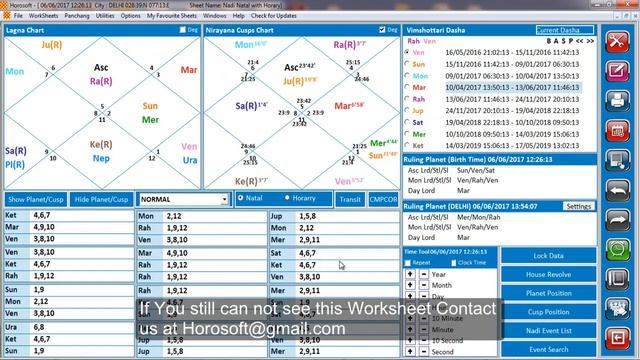Screen dimensions: 640x360
Task: Click the Show Planet/Cusp button
Action: click(x=36, y=200)
